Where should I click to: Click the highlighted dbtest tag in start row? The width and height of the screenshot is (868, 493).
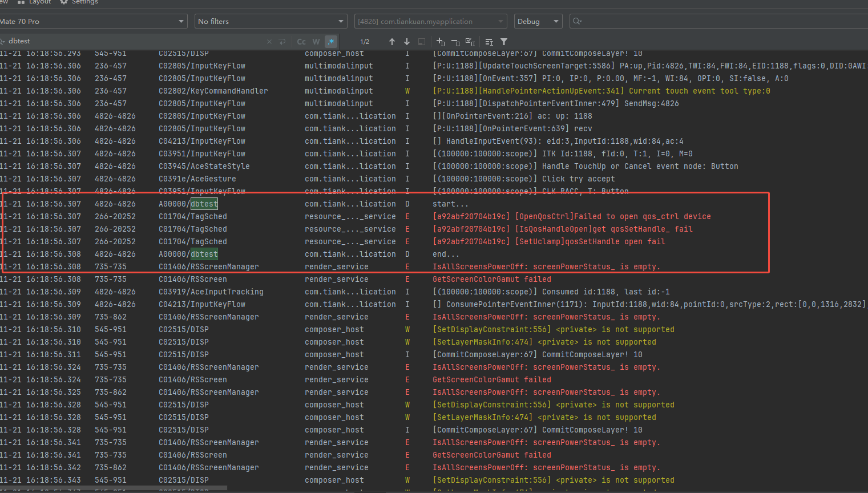[x=204, y=204]
